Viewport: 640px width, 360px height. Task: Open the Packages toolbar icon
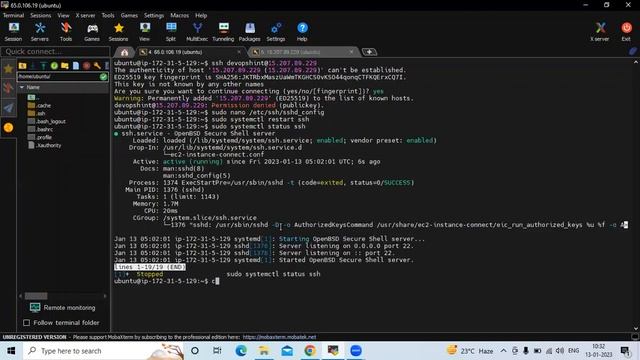(x=249, y=31)
